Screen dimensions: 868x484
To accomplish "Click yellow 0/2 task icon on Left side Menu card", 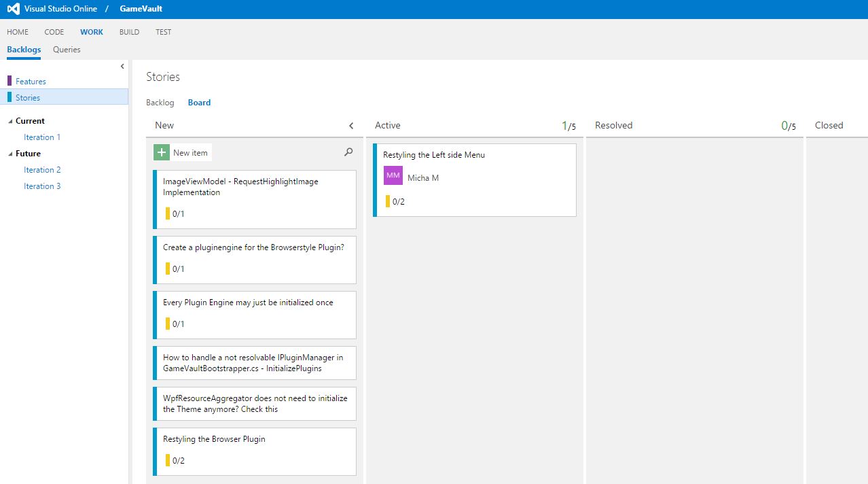I will (388, 201).
